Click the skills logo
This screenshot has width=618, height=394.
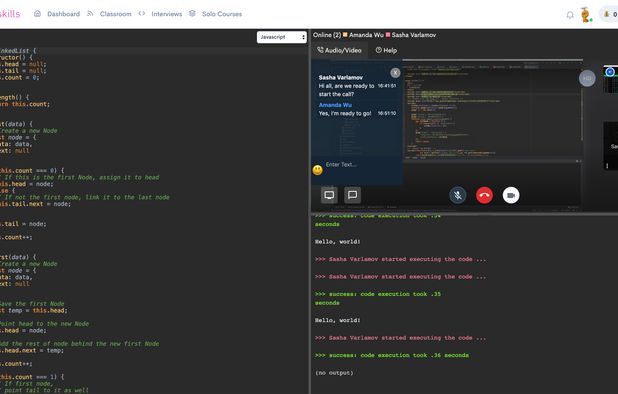coord(10,14)
